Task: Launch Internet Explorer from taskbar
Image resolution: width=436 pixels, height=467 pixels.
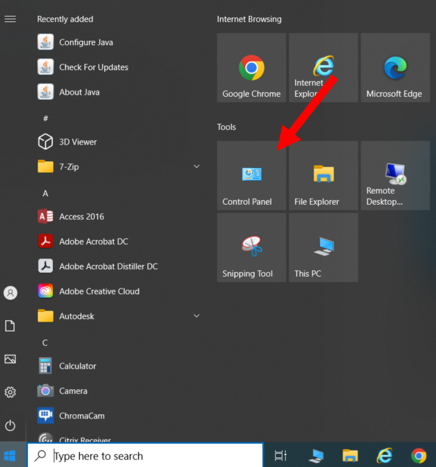Action: 384,456
